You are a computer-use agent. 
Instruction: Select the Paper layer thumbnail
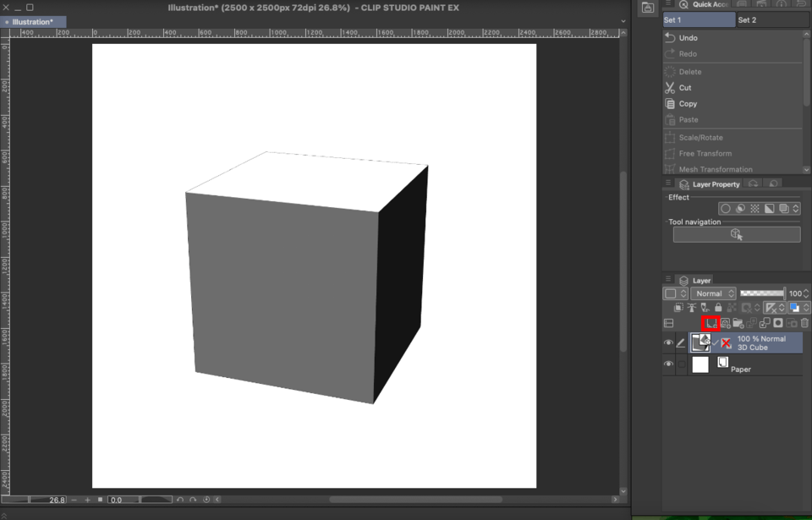click(x=700, y=364)
